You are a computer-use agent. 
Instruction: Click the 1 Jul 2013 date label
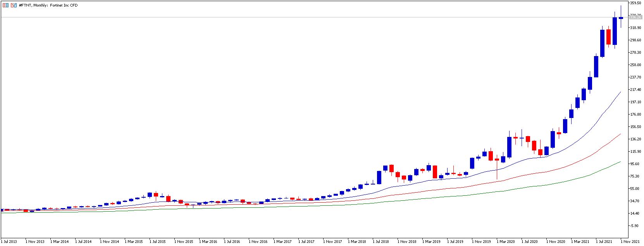pyautogui.click(x=9, y=242)
